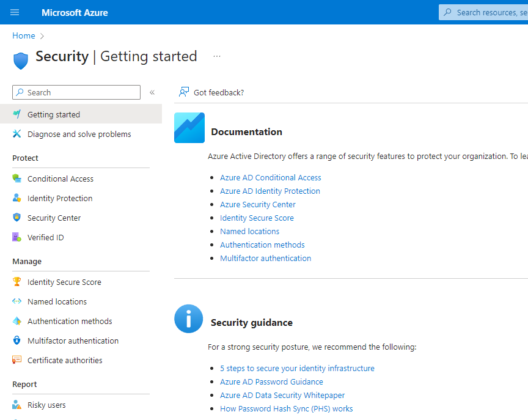
Task: Open the Multifactor authentication documentation link
Action: 265,259
